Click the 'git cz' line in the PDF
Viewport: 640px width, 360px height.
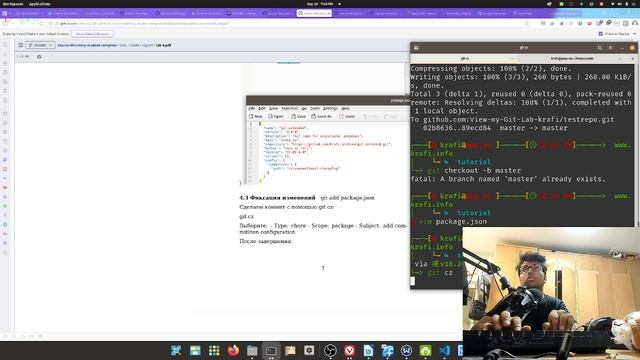point(247,216)
